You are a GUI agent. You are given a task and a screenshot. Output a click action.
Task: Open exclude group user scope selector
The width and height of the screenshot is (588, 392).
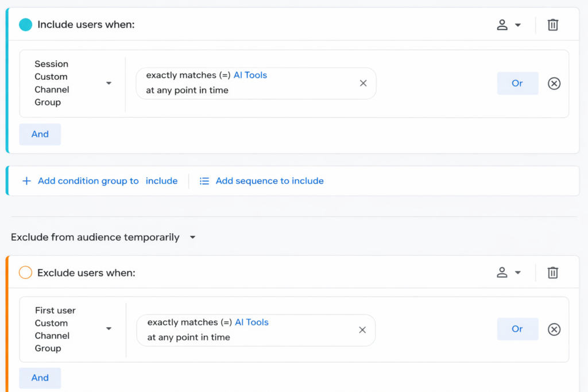[x=509, y=273]
